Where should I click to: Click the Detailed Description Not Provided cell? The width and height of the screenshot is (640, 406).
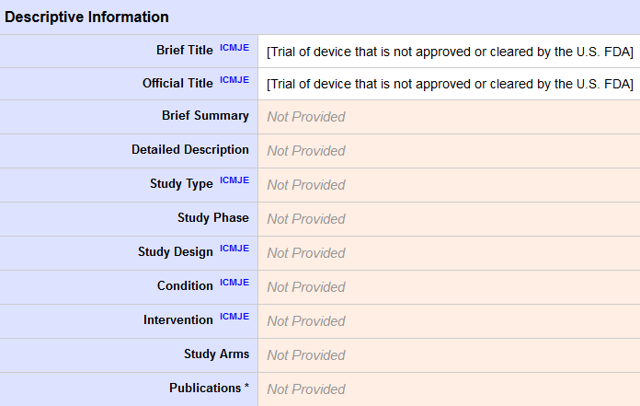tap(449, 151)
